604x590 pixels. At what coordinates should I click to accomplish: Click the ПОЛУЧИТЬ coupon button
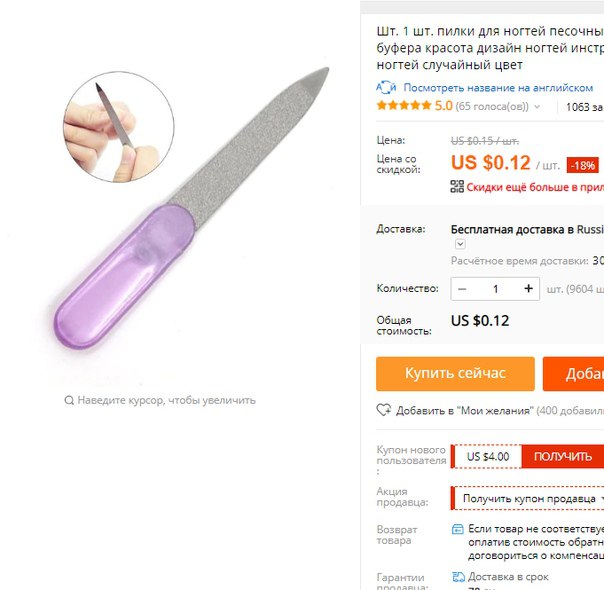click(563, 456)
